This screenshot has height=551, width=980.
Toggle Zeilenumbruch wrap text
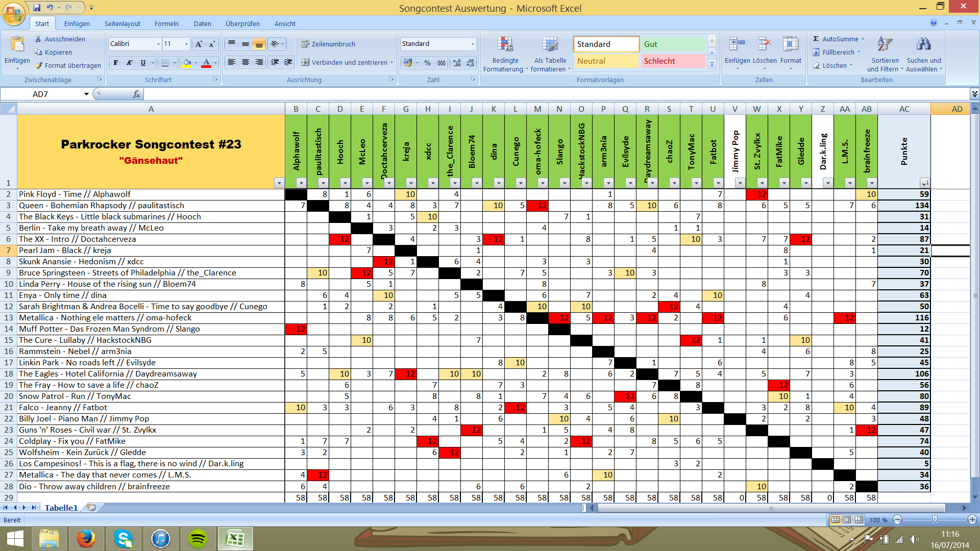(x=328, y=44)
